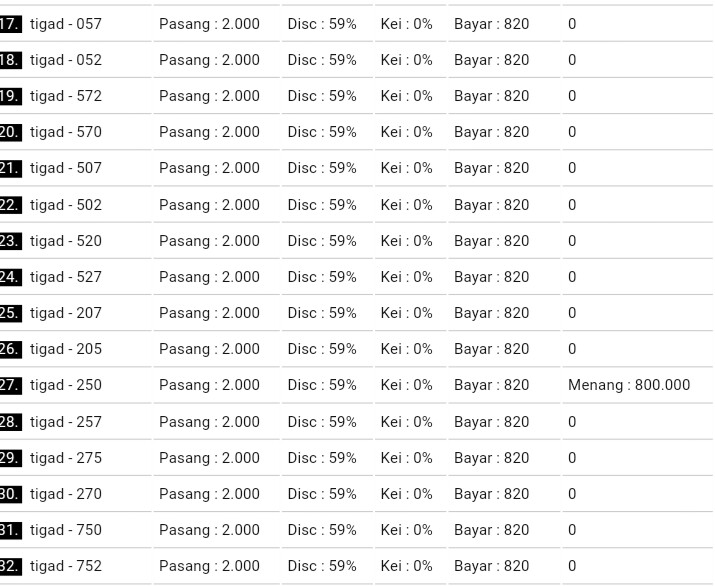
Task: Select the tigad - 520 entry
Action: point(66,241)
